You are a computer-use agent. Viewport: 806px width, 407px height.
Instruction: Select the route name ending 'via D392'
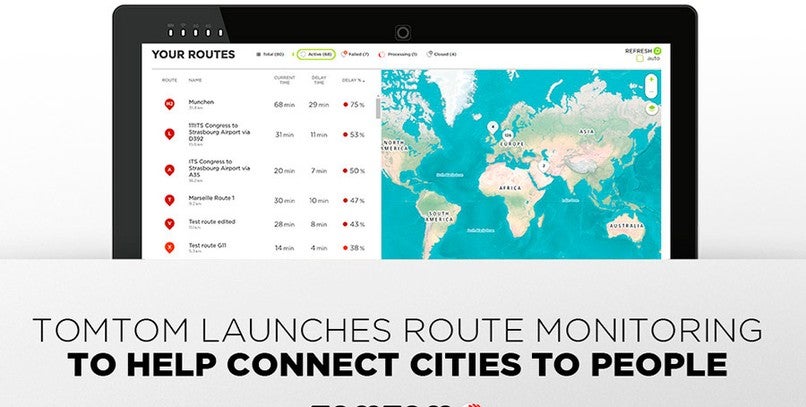click(219, 132)
